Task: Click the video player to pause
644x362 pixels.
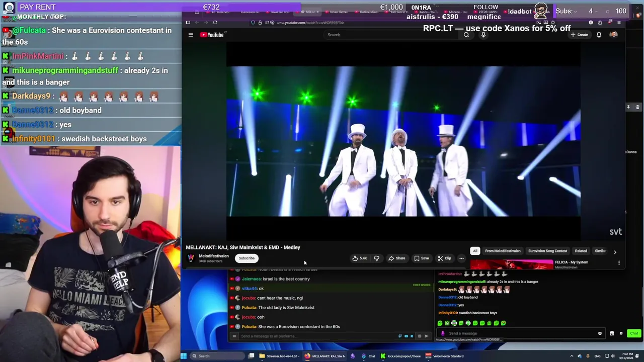Action: click(403, 141)
